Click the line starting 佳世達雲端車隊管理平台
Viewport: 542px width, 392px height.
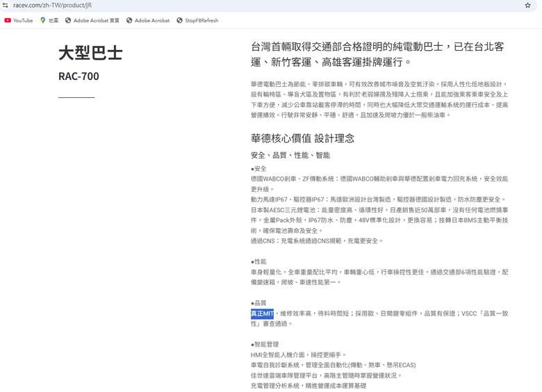327,375
